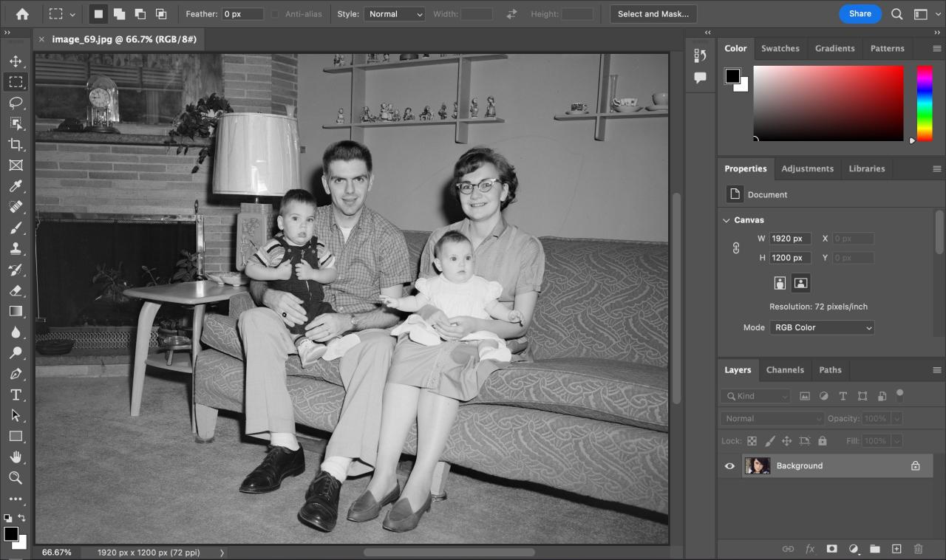Switch to the Channels tab
This screenshot has width=946, height=560.
785,369
